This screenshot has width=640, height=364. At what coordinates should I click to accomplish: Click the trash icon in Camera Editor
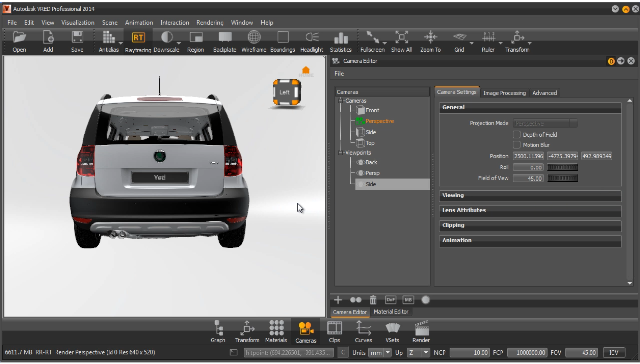click(x=373, y=300)
